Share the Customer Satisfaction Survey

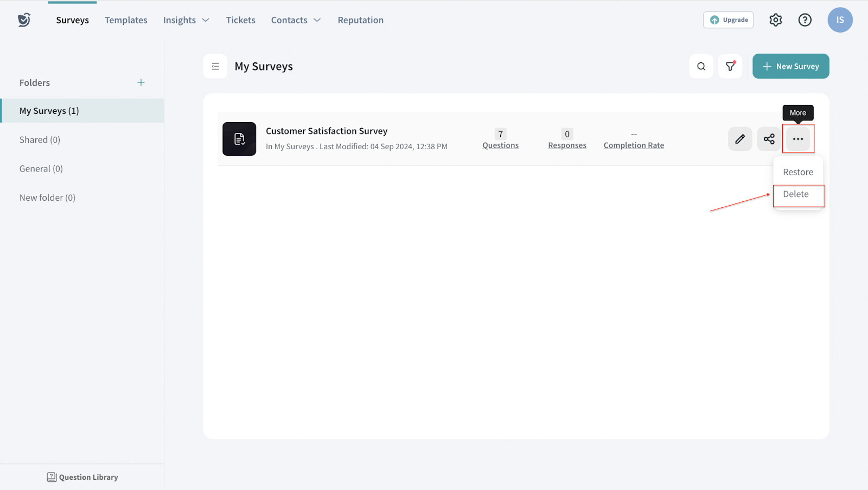769,139
